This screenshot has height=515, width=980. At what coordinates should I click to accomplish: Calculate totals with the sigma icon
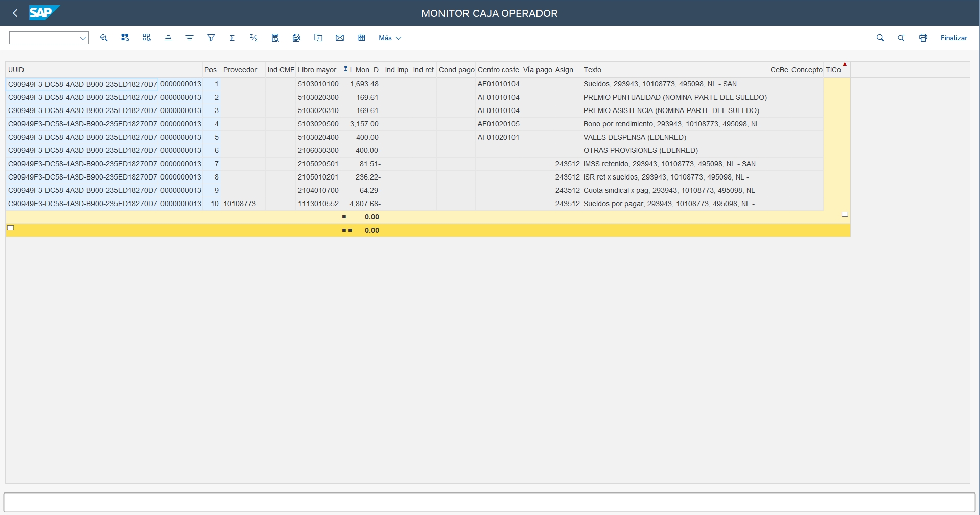232,37
